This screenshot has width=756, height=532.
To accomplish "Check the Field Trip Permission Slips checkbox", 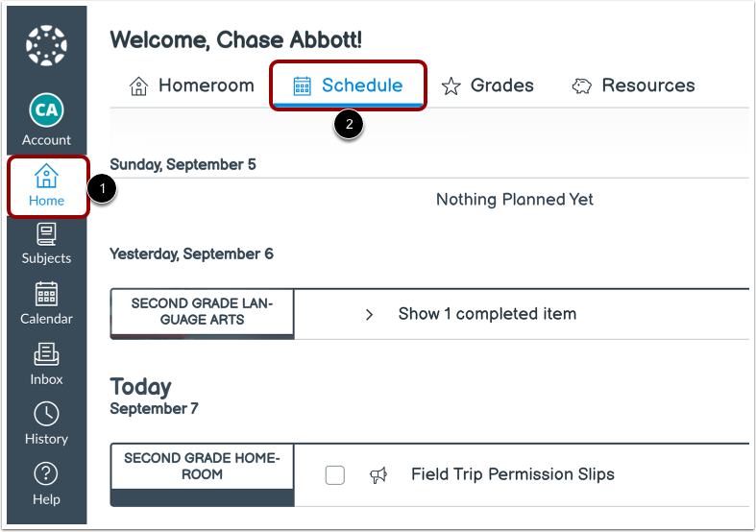I will [x=334, y=474].
